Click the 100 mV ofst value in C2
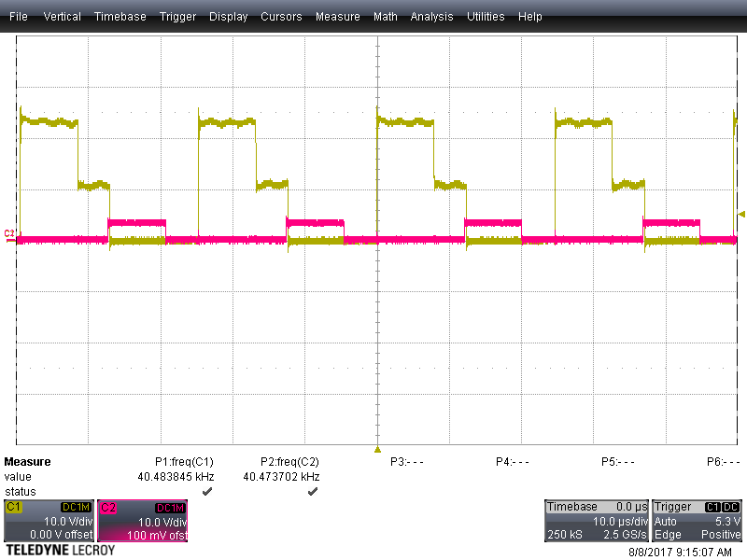 157,535
